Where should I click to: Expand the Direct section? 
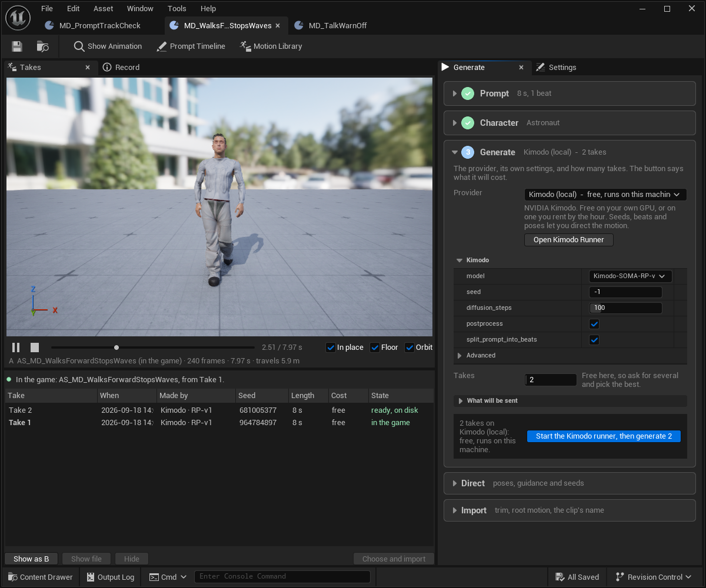pos(455,483)
